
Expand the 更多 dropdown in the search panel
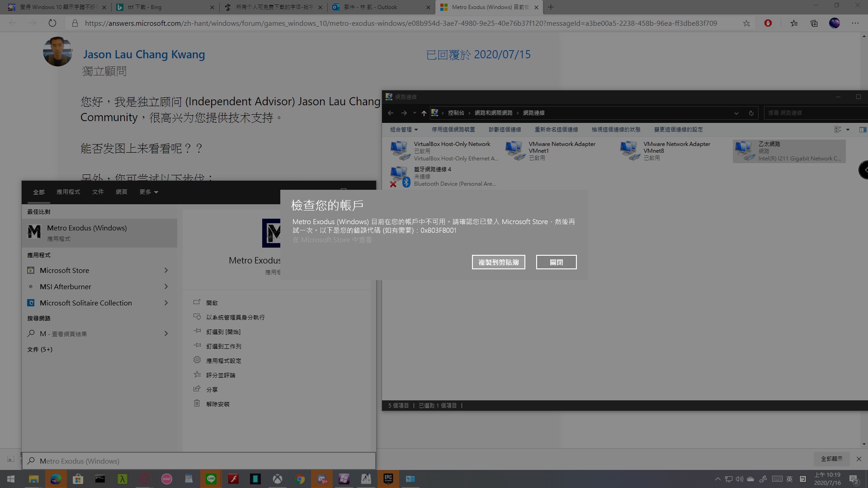click(149, 192)
